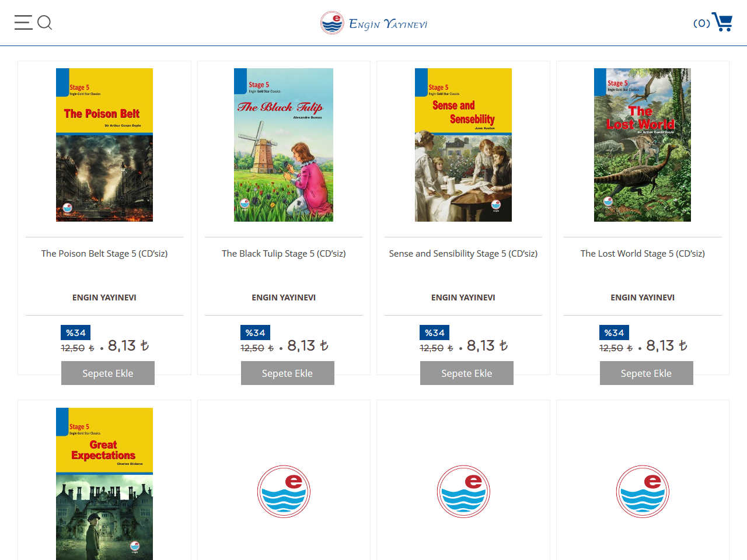Open Sense and Sensibility book cover
Image resolution: width=747 pixels, height=560 pixels.
[463, 145]
